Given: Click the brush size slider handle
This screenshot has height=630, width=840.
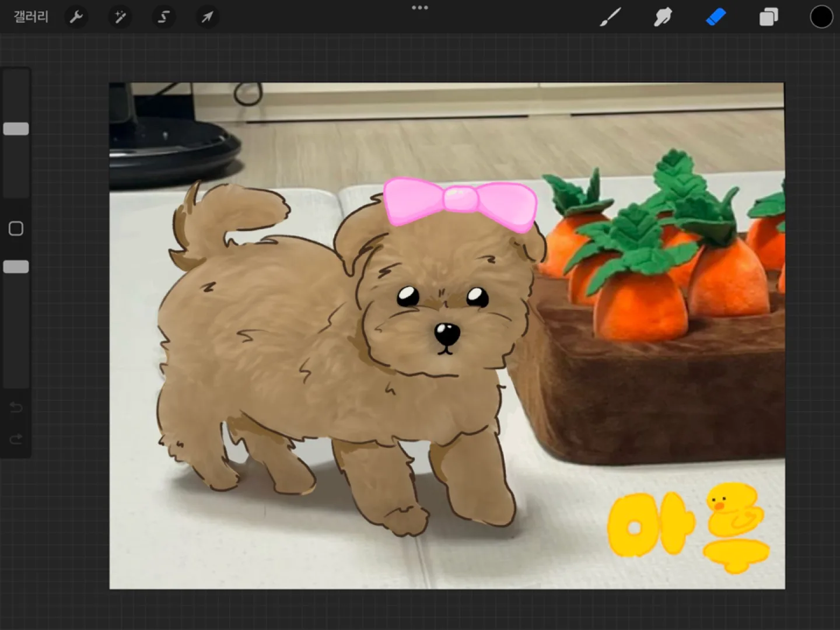Looking at the screenshot, I should [16, 129].
